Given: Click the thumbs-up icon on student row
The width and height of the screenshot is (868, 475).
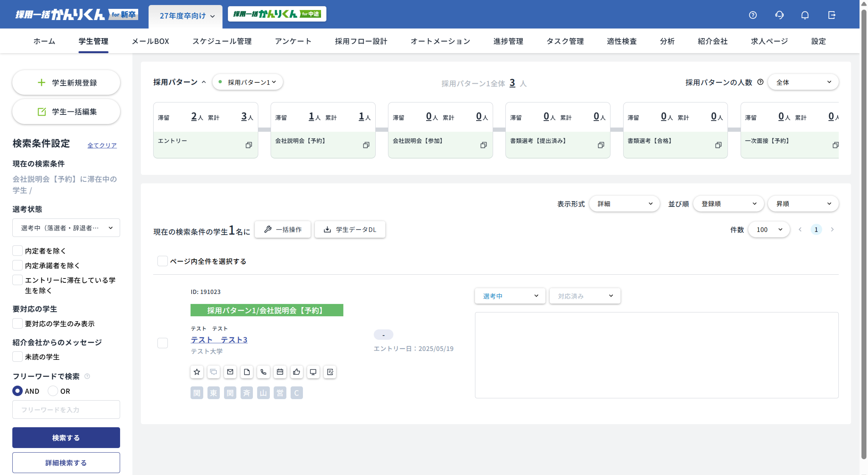Looking at the screenshot, I should coord(297,372).
